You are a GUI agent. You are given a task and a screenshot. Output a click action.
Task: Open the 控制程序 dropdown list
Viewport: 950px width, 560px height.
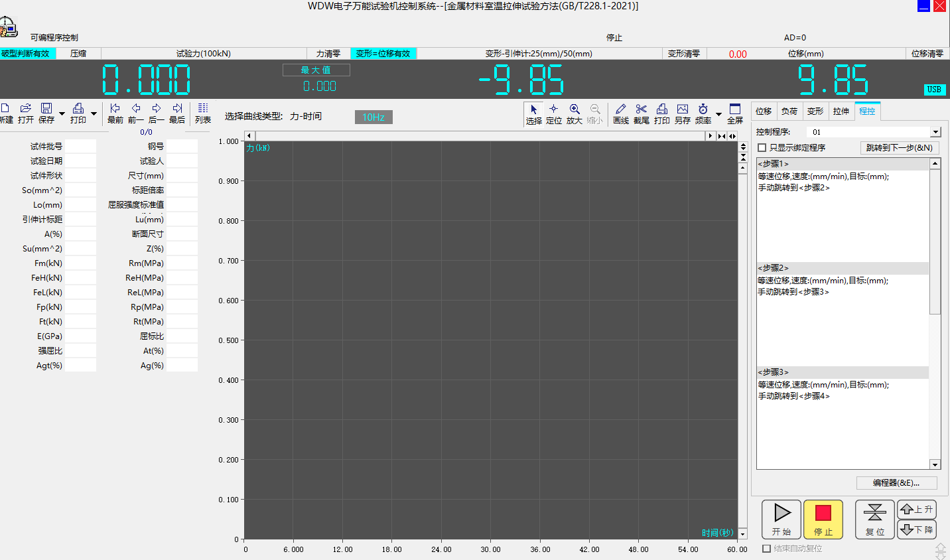(x=935, y=132)
